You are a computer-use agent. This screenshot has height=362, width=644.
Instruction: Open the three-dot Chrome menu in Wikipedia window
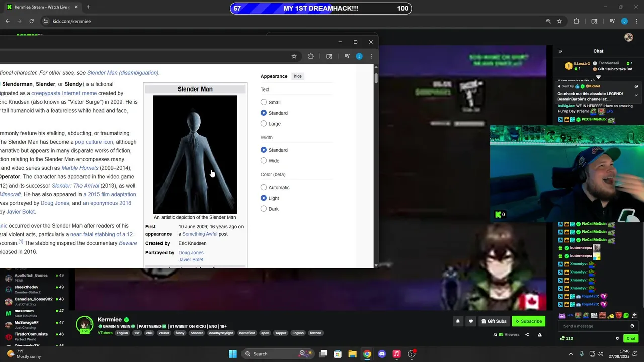[371, 56]
